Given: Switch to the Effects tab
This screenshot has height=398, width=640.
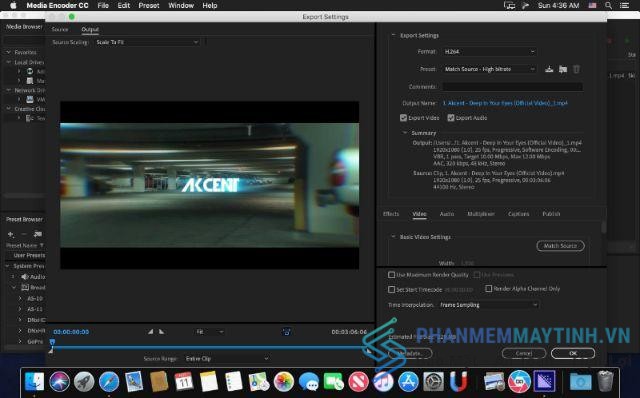Looking at the screenshot, I should point(391,214).
